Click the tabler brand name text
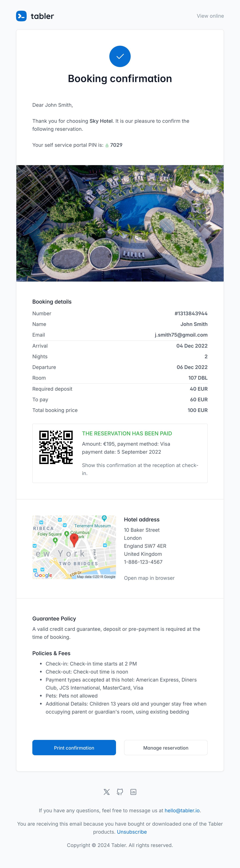 (42, 16)
